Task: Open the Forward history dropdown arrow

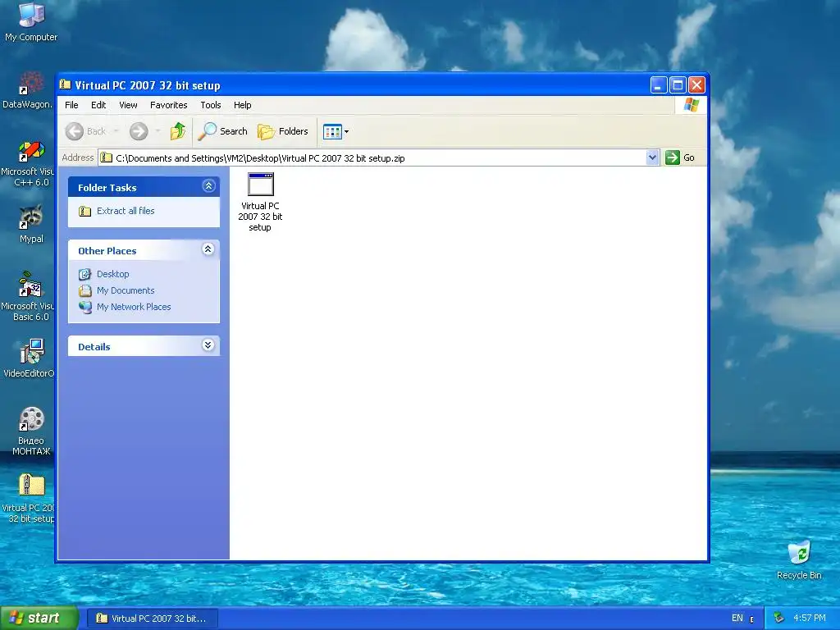Action: pyautogui.click(x=157, y=131)
